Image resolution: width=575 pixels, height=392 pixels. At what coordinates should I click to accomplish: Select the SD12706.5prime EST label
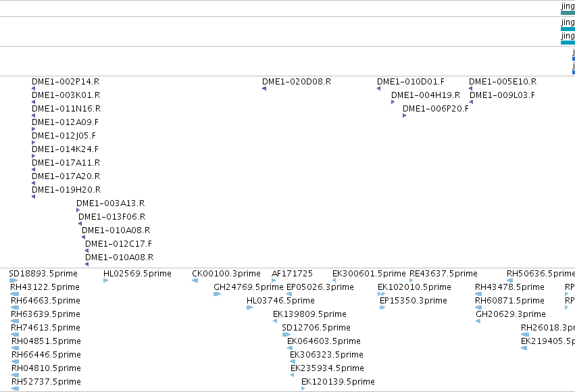(x=316, y=328)
